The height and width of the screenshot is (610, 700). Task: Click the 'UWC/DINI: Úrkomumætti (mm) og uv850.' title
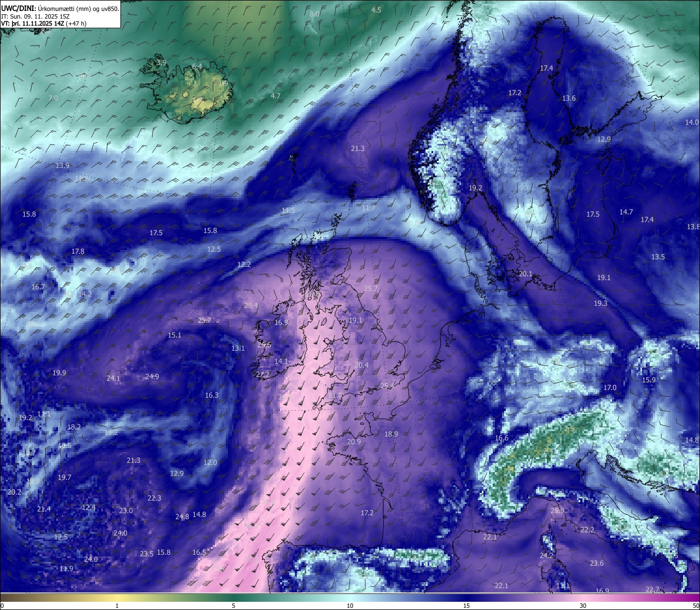[x=60, y=9]
